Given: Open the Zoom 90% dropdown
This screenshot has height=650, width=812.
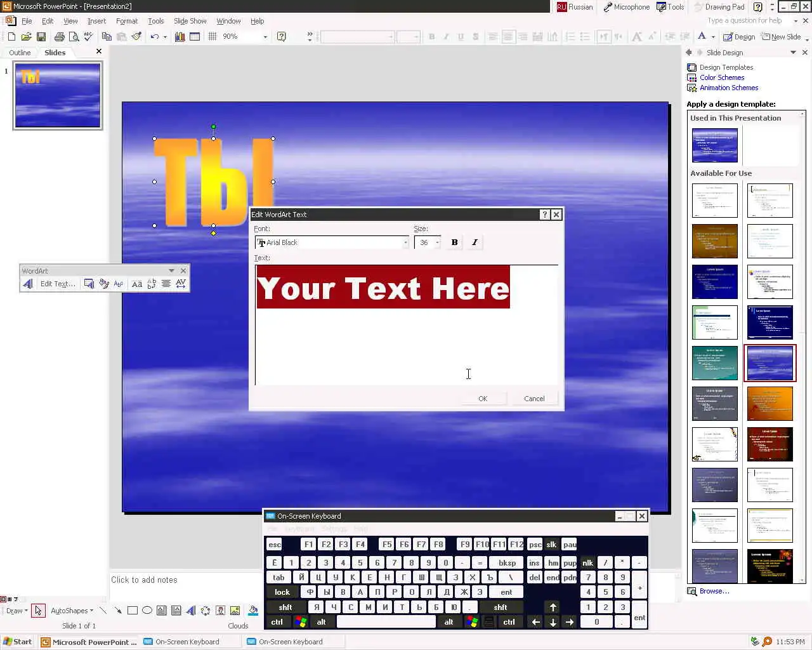Looking at the screenshot, I should tap(265, 37).
